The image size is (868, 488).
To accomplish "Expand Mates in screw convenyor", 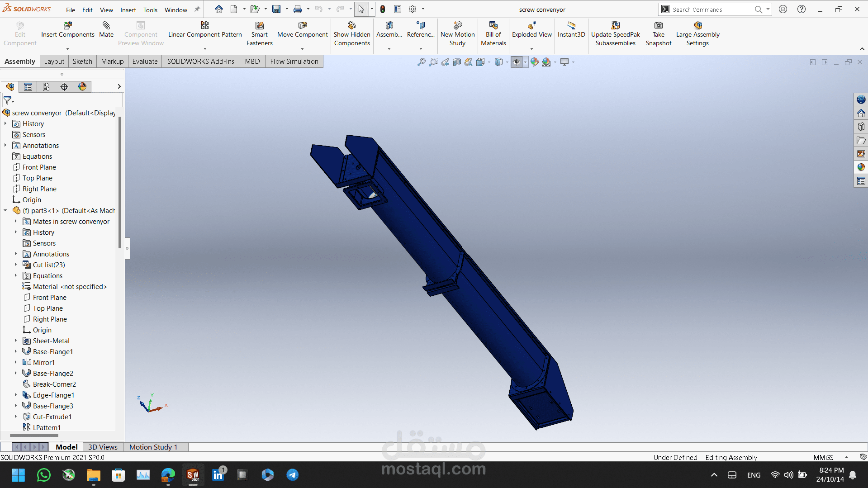I will point(16,221).
